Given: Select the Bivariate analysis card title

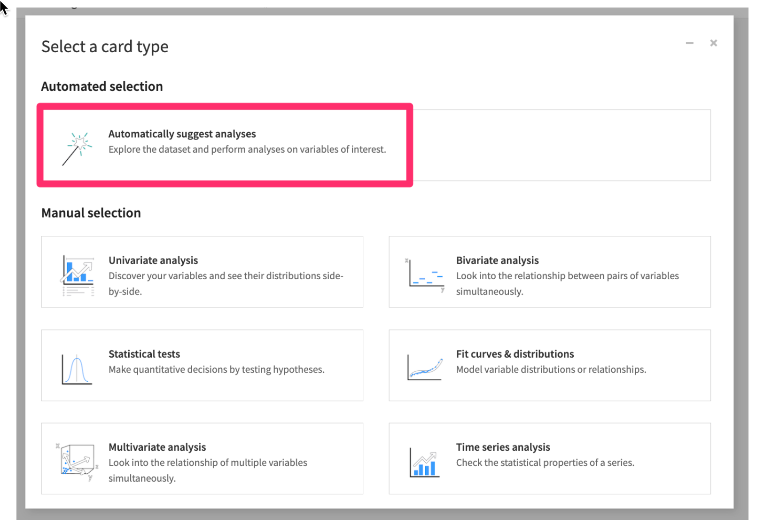Looking at the screenshot, I should pos(497,260).
